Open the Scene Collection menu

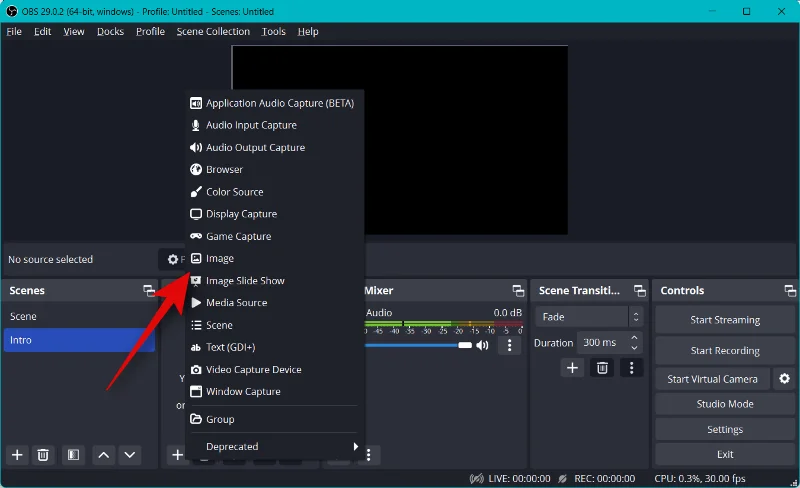pos(213,31)
